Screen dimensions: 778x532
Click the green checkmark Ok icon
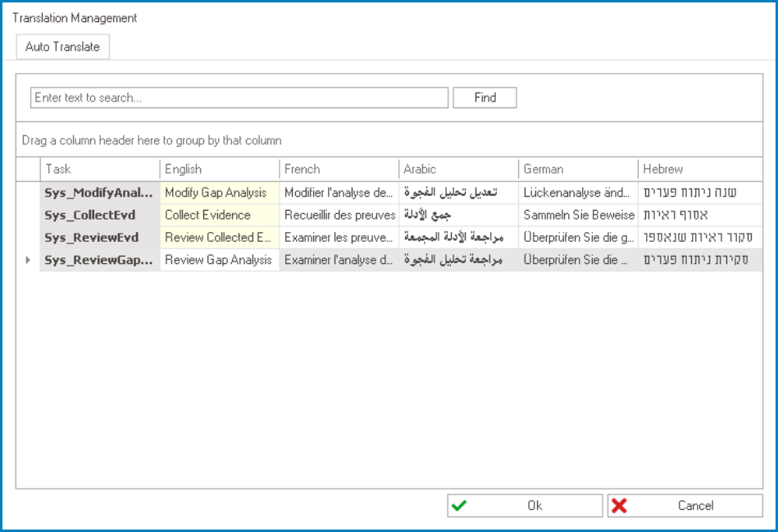pos(458,505)
